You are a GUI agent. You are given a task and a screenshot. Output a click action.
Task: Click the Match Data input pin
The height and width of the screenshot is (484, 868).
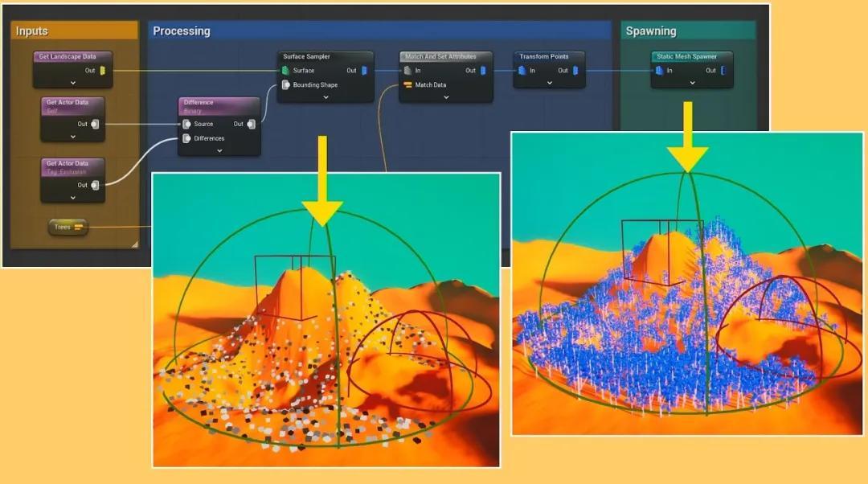[x=407, y=85]
